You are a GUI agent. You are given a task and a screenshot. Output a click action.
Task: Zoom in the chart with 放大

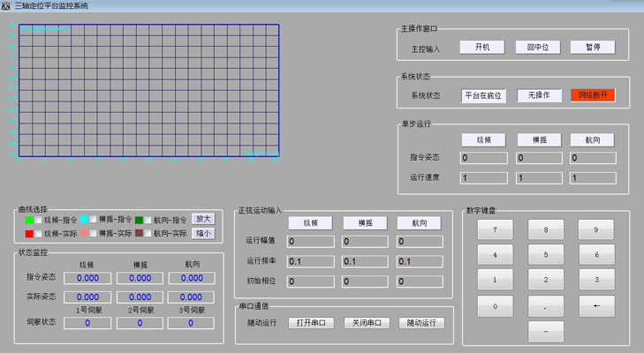203,219
